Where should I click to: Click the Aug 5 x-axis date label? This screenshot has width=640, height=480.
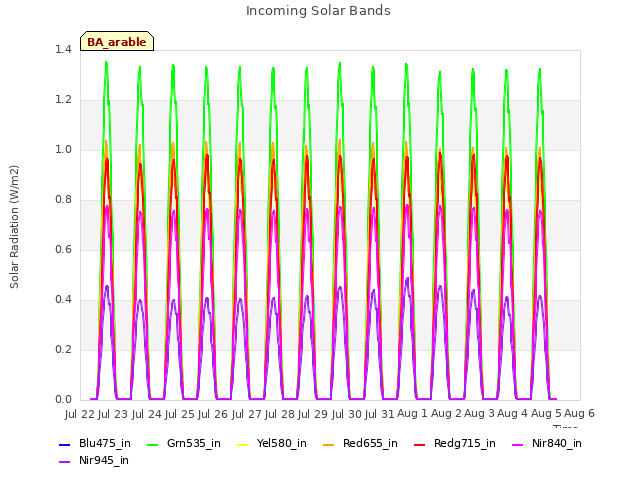546,414
